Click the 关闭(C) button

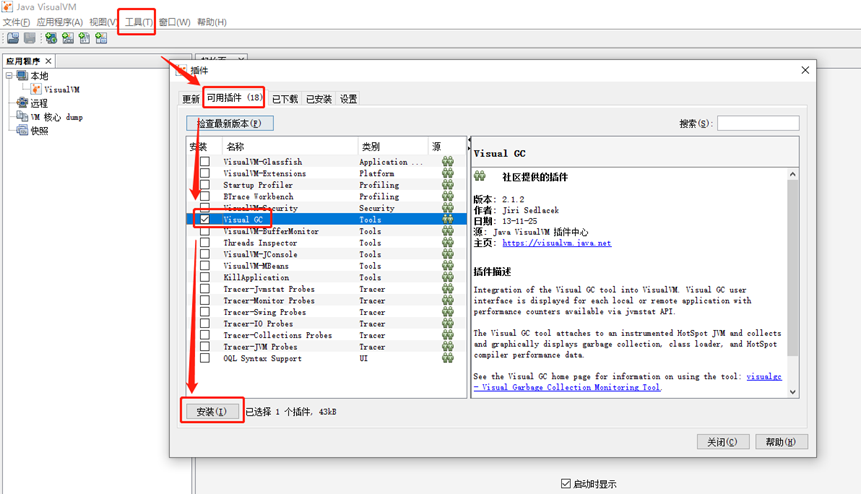pyautogui.click(x=722, y=442)
